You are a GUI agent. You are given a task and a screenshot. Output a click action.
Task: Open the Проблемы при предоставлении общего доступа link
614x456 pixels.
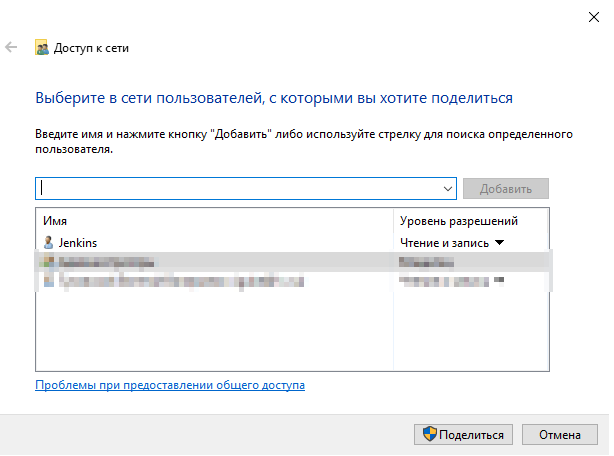pyautogui.click(x=170, y=385)
